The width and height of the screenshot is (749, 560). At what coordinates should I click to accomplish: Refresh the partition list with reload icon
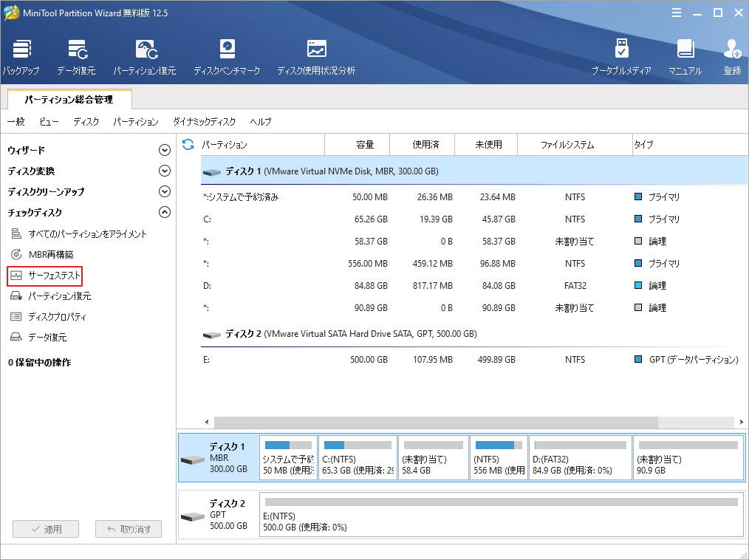(188, 144)
